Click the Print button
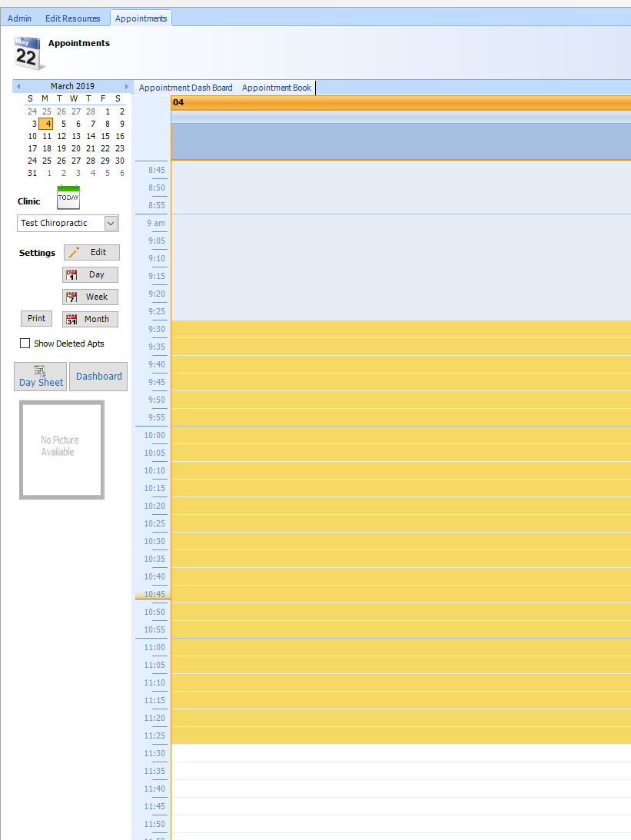This screenshot has width=631, height=840. click(x=36, y=318)
